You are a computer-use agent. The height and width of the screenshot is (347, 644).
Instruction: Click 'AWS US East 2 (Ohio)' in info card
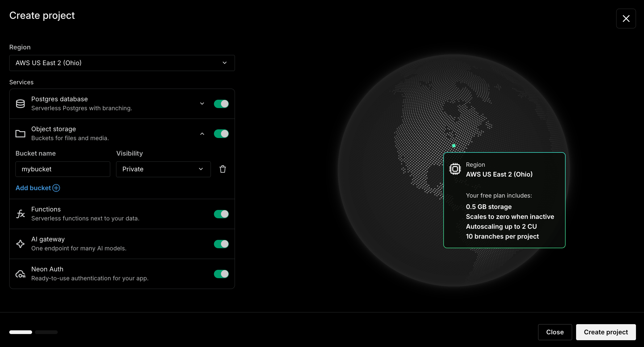(x=499, y=174)
